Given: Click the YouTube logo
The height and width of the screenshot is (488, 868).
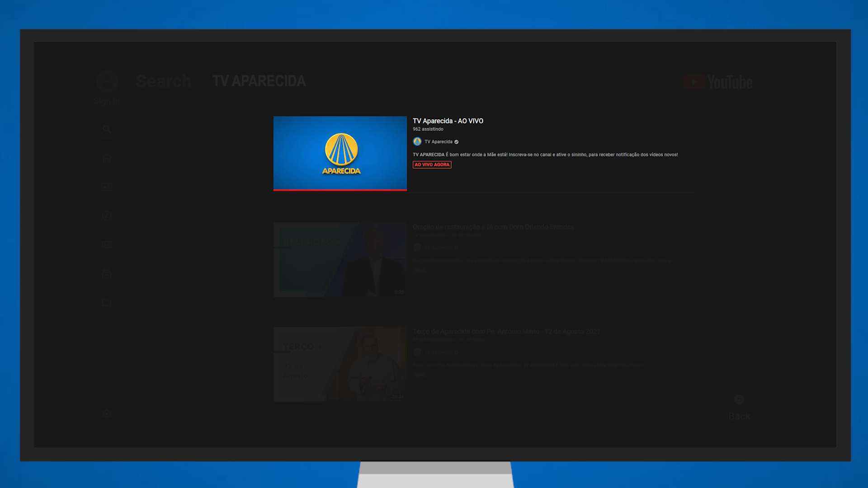Looking at the screenshot, I should (718, 82).
